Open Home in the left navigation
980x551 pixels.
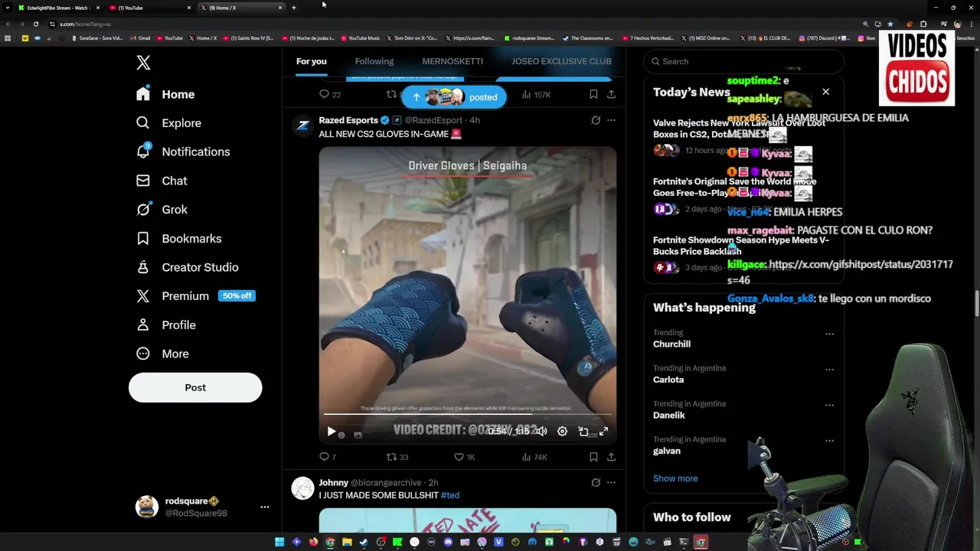point(166,94)
